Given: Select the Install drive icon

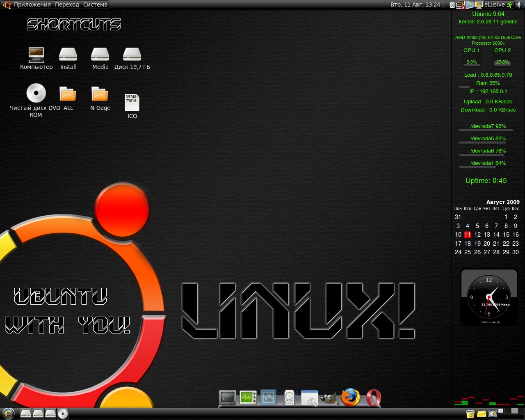Looking at the screenshot, I should tap(68, 59).
